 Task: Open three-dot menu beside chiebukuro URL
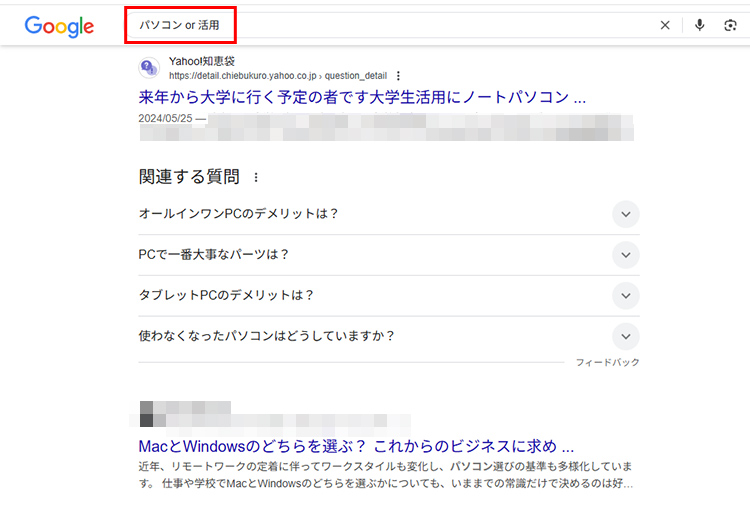point(398,75)
